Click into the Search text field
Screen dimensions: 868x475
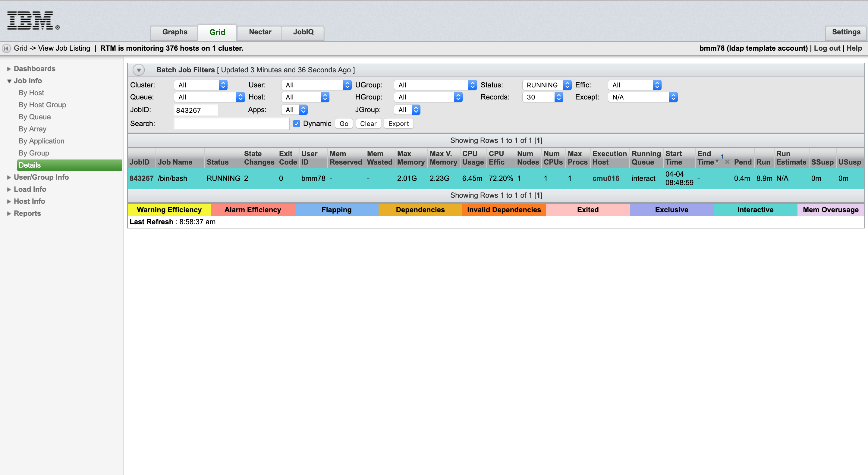[x=231, y=124]
